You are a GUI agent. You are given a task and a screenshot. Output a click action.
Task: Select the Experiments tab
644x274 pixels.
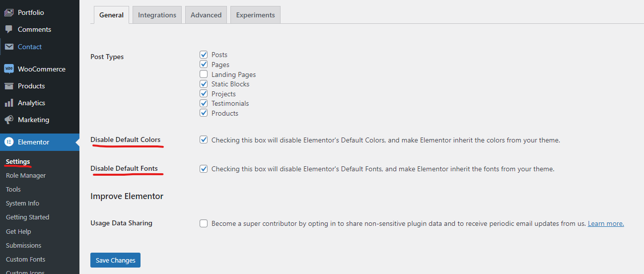coord(255,15)
